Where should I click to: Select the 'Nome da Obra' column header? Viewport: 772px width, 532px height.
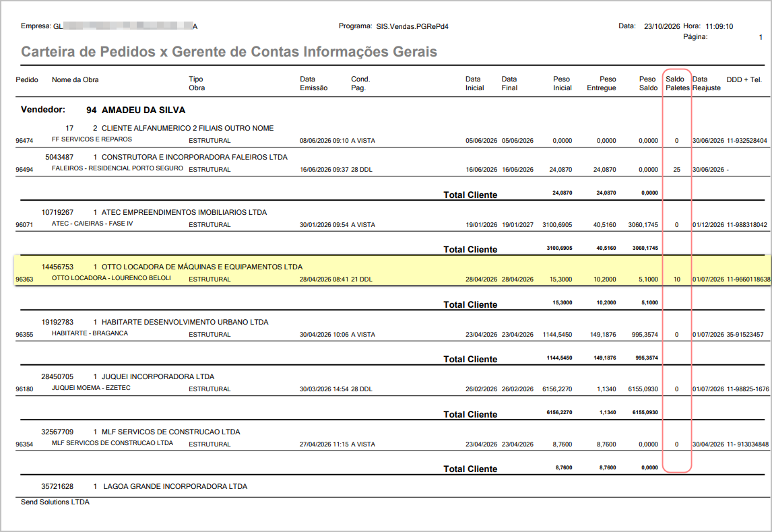75,79
